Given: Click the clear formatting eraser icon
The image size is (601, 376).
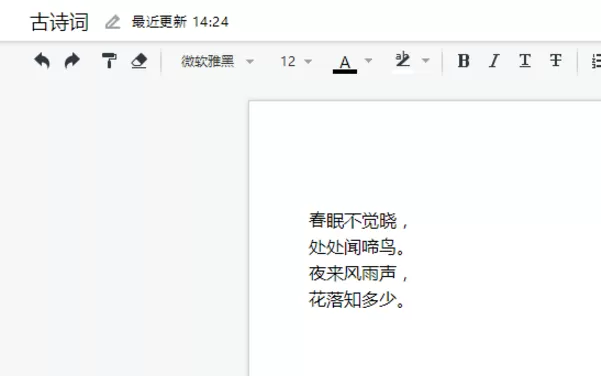Looking at the screenshot, I should click(139, 61).
